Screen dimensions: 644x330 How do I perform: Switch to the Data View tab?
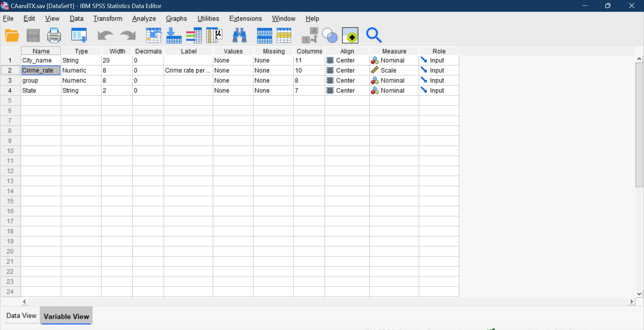tap(21, 315)
